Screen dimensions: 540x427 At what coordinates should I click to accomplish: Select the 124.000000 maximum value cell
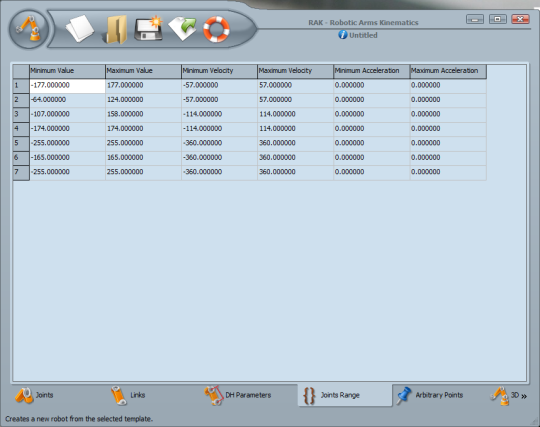click(143, 100)
